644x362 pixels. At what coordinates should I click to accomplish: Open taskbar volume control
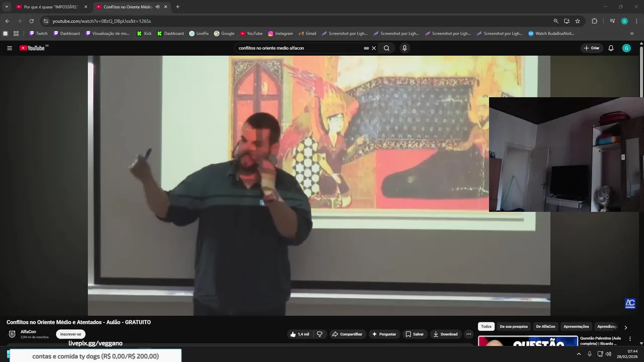pyautogui.click(x=608, y=354)
